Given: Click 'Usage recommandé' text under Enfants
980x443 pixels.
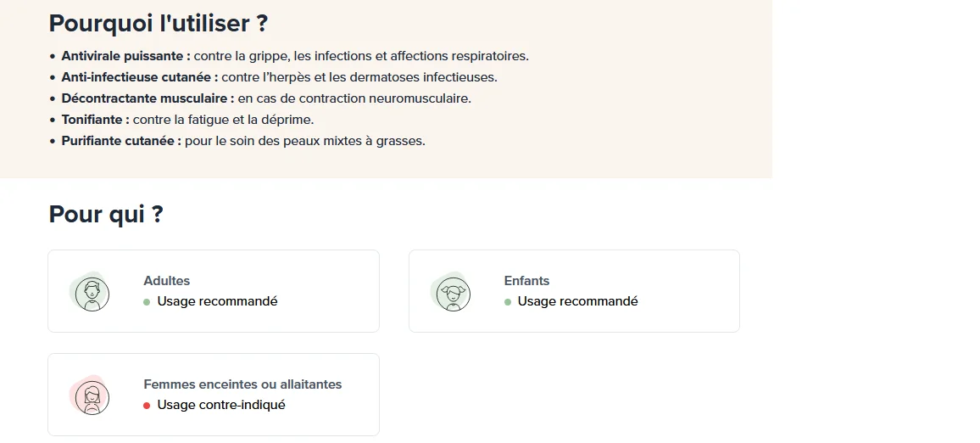Looking at the screenshot, I should pos(578,301).
